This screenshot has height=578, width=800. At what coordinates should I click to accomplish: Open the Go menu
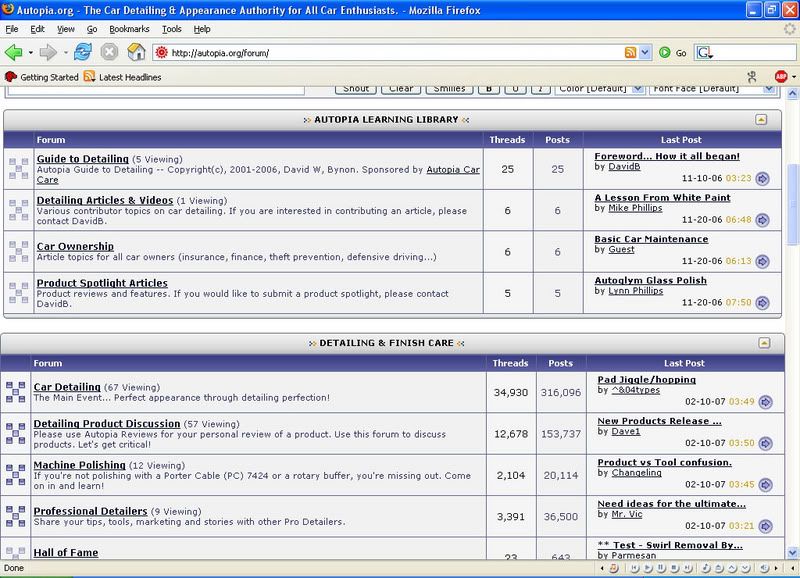click(92, 29)
